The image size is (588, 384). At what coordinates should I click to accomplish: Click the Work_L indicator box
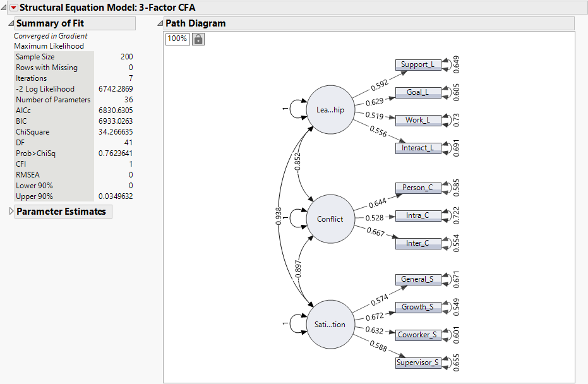tap(417, 120)
